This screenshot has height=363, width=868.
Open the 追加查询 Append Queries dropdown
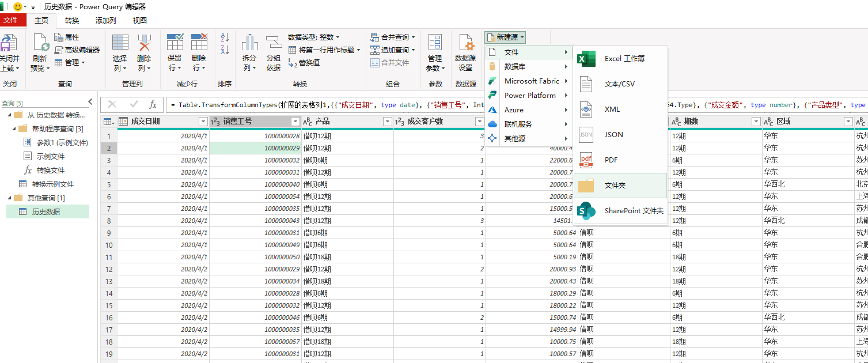(392, 50)
